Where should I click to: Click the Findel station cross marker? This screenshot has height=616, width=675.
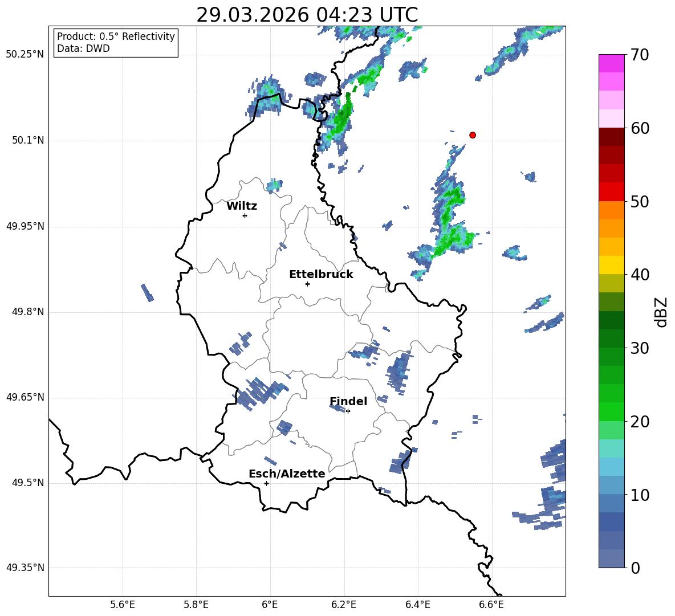348,411
